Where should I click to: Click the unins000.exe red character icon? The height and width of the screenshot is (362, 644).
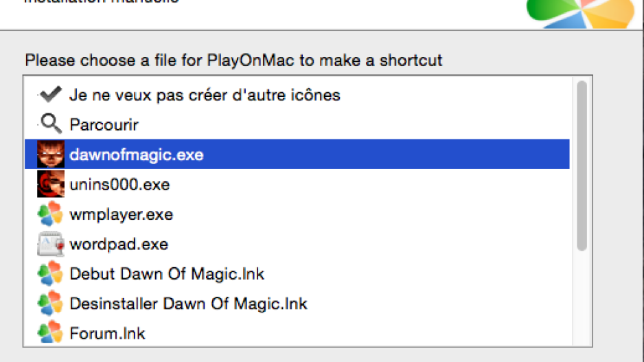(x=51, y=184)
